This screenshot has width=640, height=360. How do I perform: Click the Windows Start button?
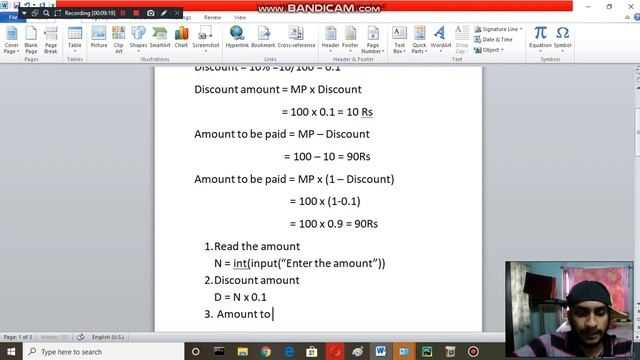(x=11, y=351)
